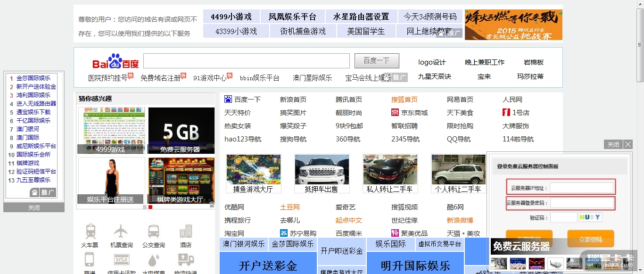Click the Suning icon beside 苏宁易购
644x274 pixels.
[x=284, y=233]
